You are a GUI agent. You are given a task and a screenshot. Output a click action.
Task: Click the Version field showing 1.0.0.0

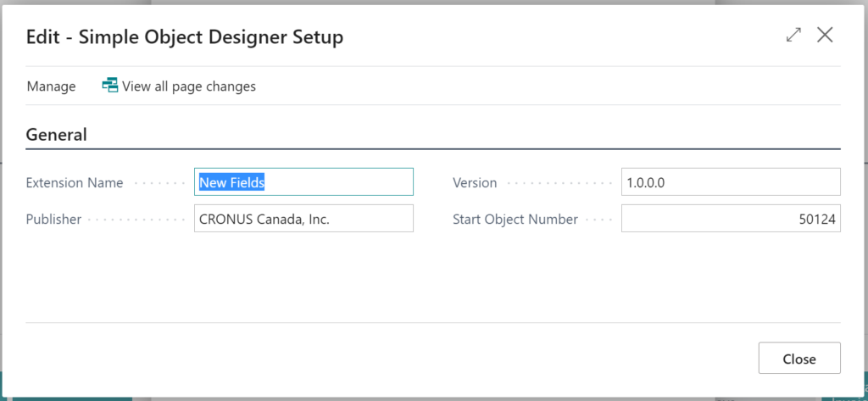point(731,181)
